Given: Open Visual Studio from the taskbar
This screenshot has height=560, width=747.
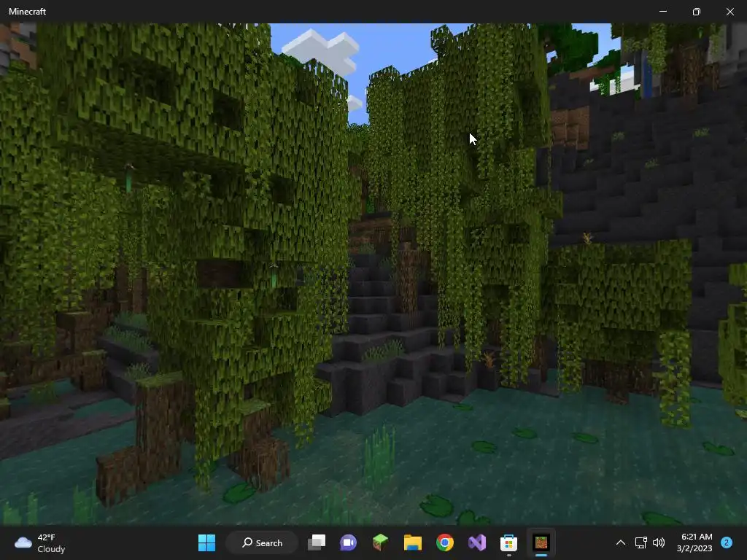Looking at the screenshot, I should point(477,542).
